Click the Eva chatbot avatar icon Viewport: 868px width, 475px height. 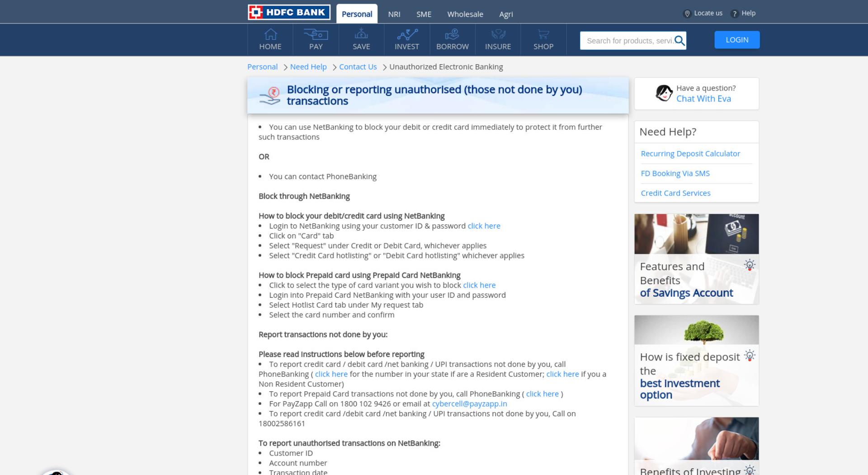tap(664, 93)
